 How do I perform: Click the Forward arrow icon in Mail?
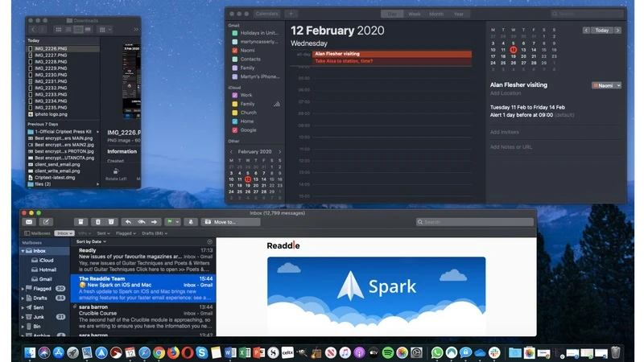click(x=153, y=222)
